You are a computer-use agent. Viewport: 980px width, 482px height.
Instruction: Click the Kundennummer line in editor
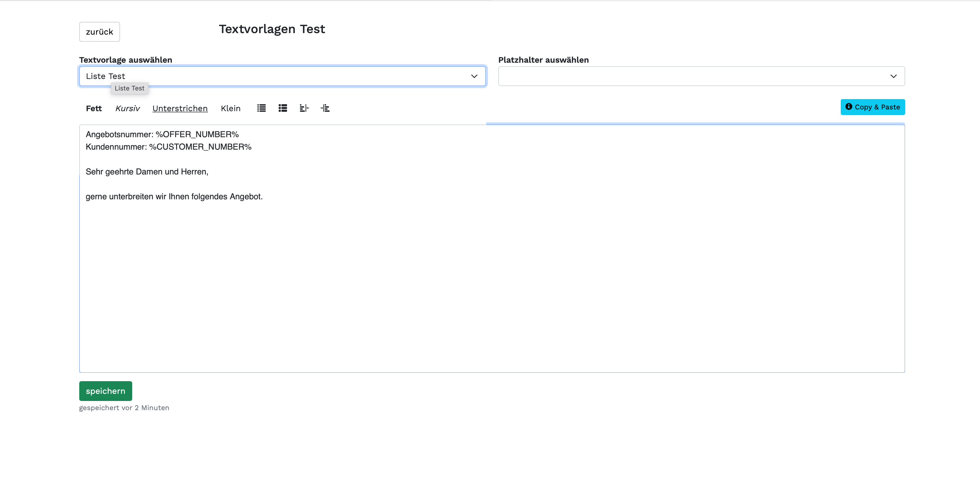pyautogui.click(x=168, y=147)
